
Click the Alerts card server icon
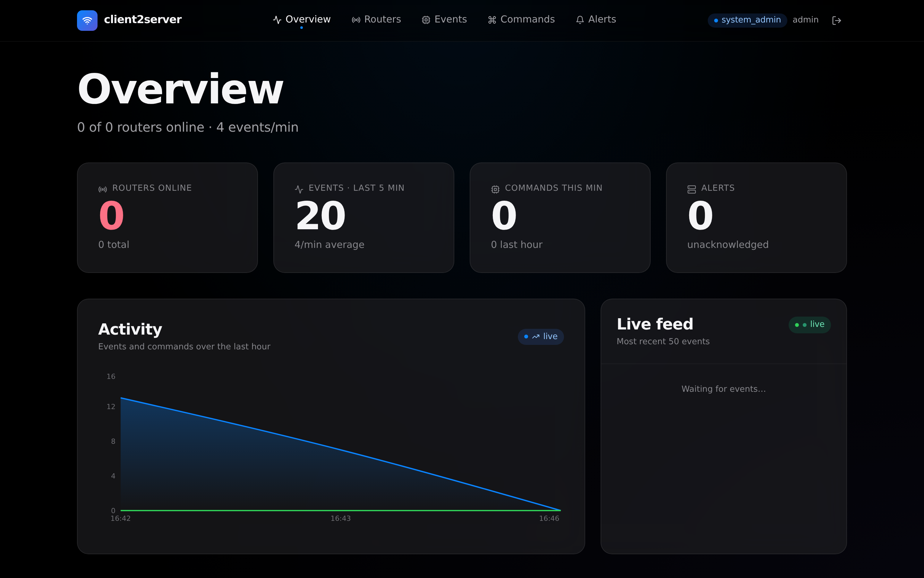(691, 189)
